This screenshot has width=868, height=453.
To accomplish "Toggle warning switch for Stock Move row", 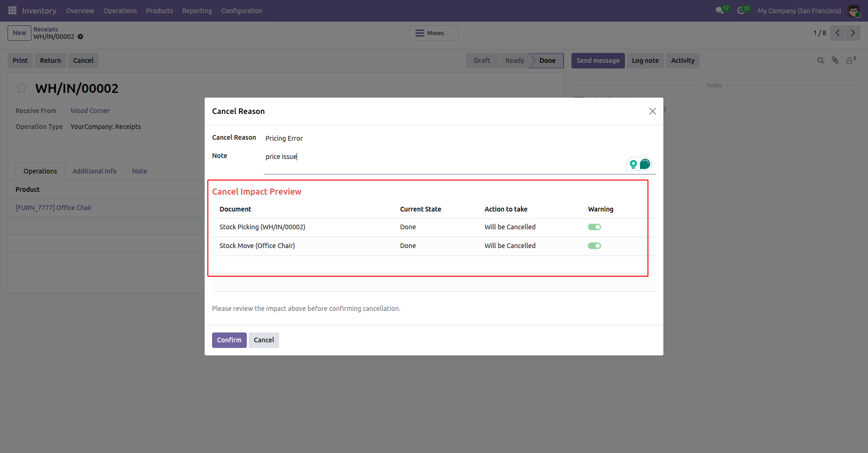I will click(x=594, y=246).
